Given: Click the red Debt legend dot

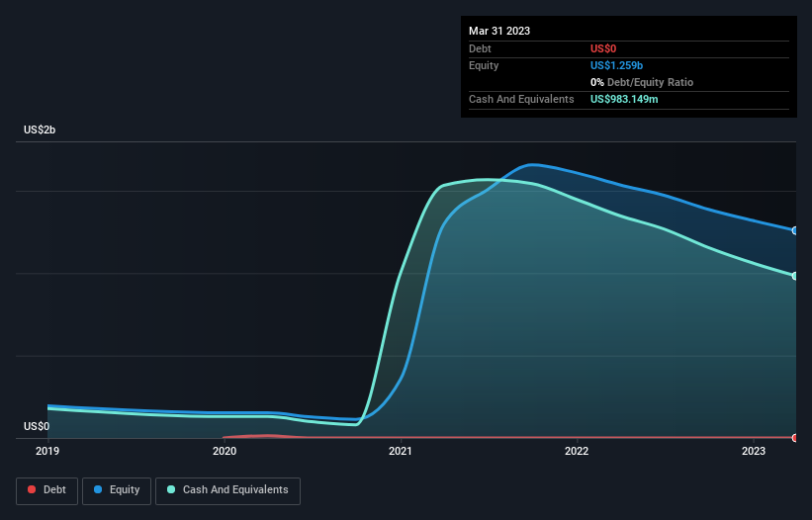Looking at the screenshot, I should (32, 489).
